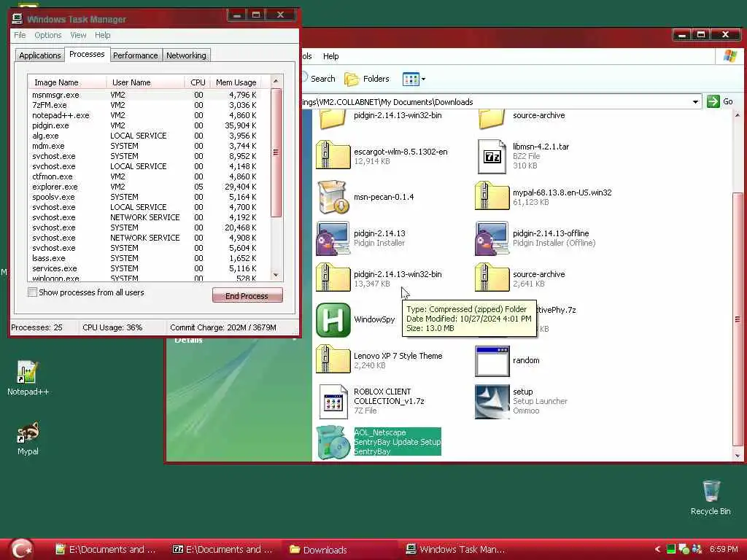Select the pidgin-2.14.13 Pidgin Installer icon
This screenshot has width=747, height=560.
333,238
